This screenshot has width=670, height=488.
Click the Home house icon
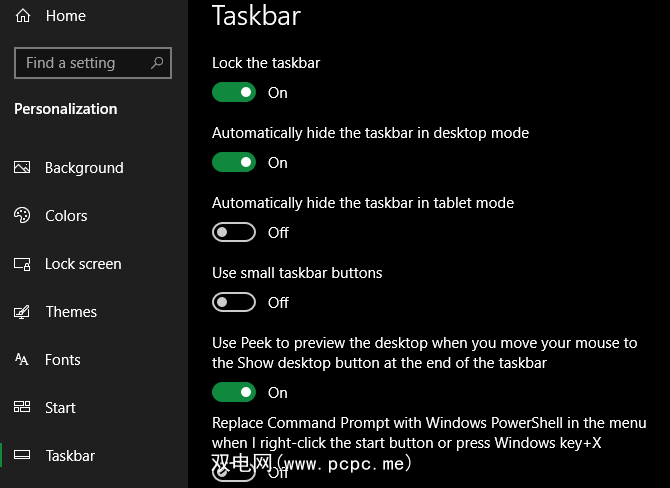23,16
